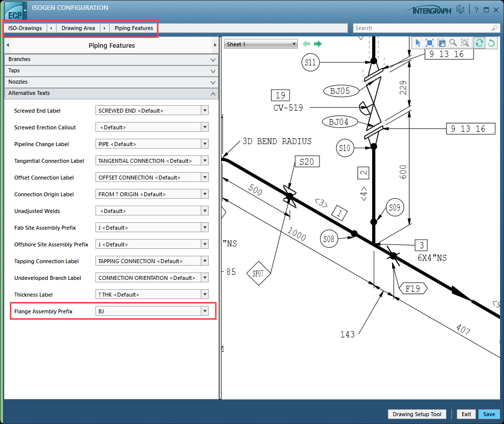Open the Flange Assembly Prefix dropdown
Screen dimensions: 504x424
pos(205,311)
